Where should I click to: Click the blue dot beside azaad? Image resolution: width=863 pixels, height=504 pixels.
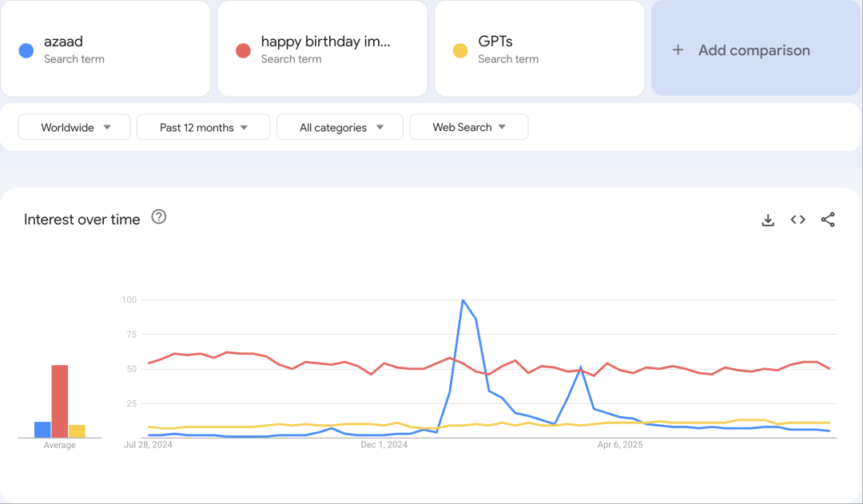26,51
